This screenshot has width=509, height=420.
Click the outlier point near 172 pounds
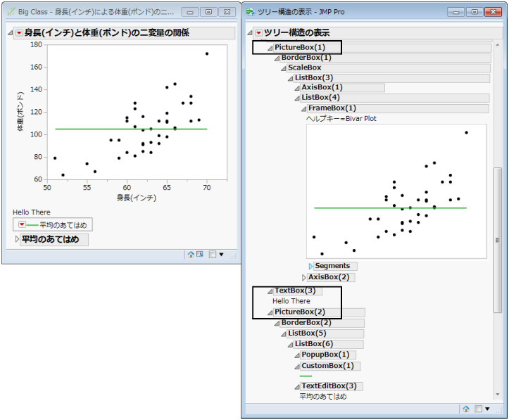coord(207,54)
